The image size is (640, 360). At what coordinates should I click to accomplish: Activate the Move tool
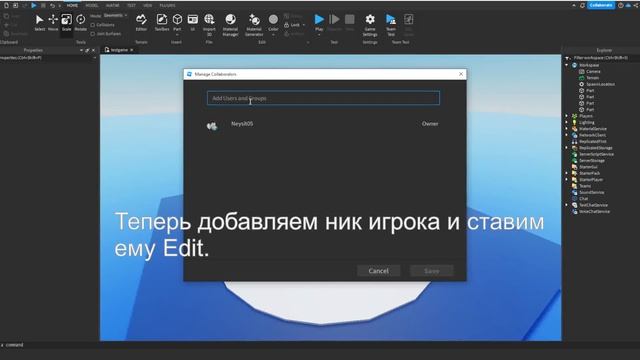tap(53, 22)
